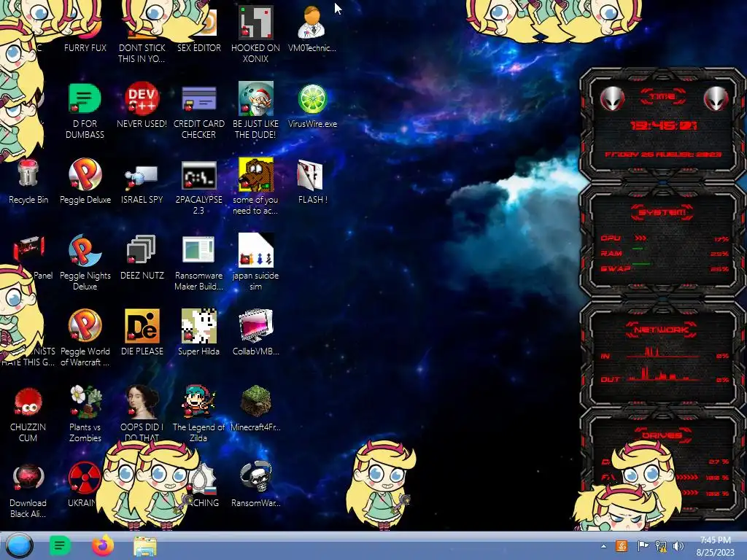Image resolution: width=747 pixels, height=560 pixels.
Task: Open Download Black Ali icon
Action: point(28,478)
